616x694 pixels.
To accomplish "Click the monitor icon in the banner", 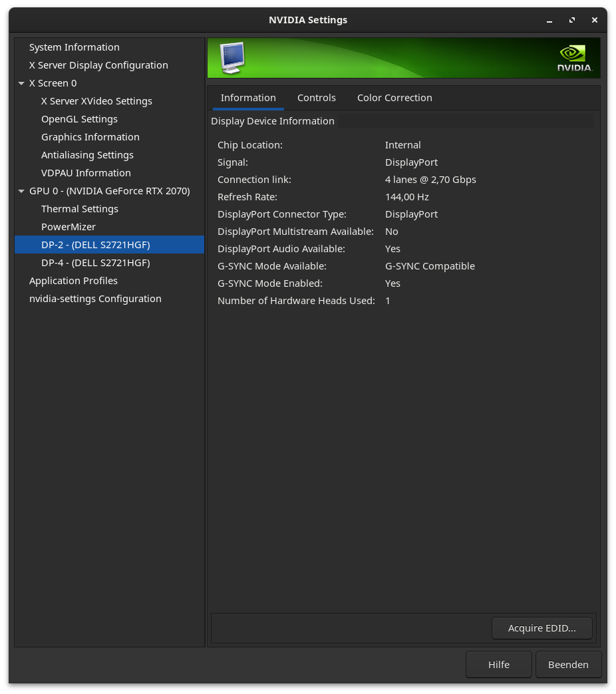I will tap(232, 57).
